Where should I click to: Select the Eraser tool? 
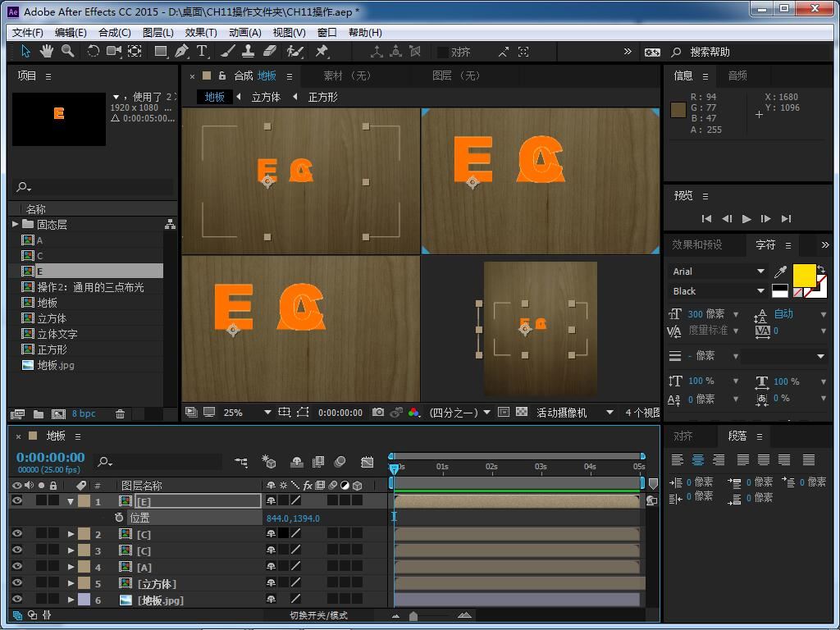point(272,51)
